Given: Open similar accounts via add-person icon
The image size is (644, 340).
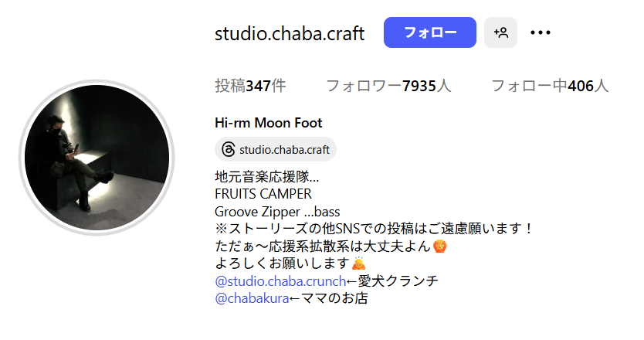Looking at the screenshot, I should click(x=500, y=32).
